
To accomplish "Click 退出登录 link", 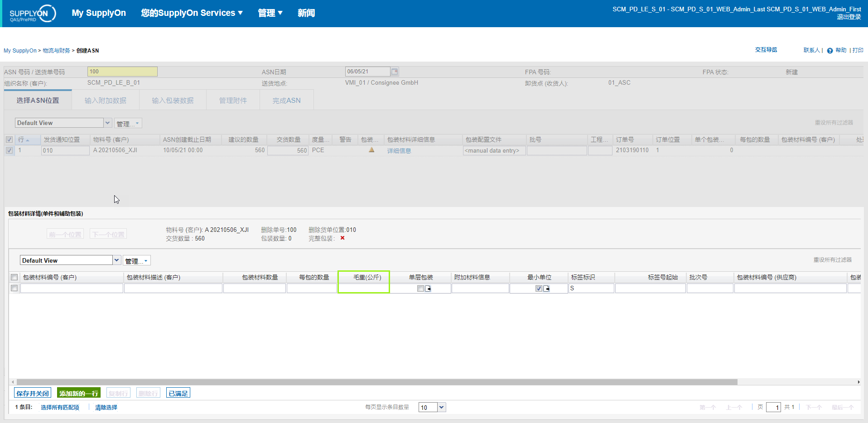I will [x=849, y=17].
